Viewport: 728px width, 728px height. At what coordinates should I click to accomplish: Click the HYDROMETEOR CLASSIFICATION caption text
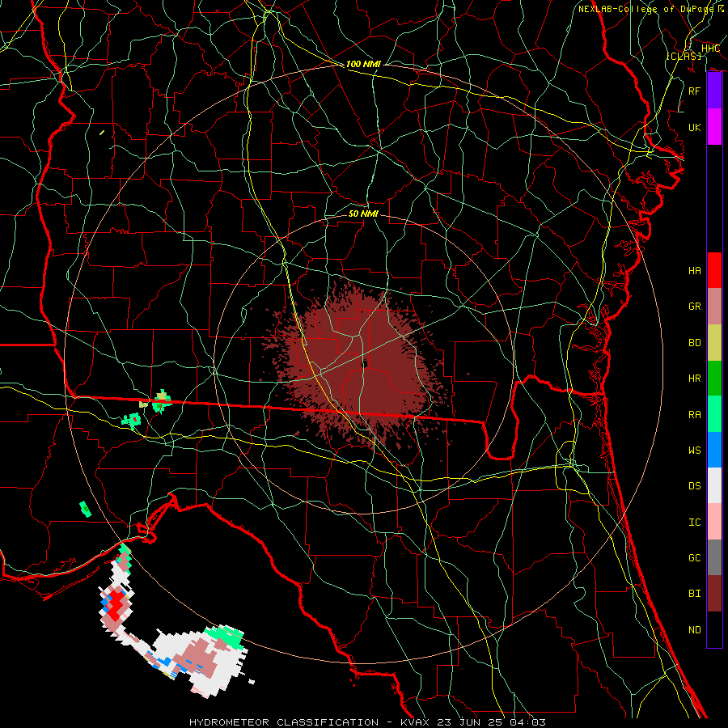click(x=284, y=722)
